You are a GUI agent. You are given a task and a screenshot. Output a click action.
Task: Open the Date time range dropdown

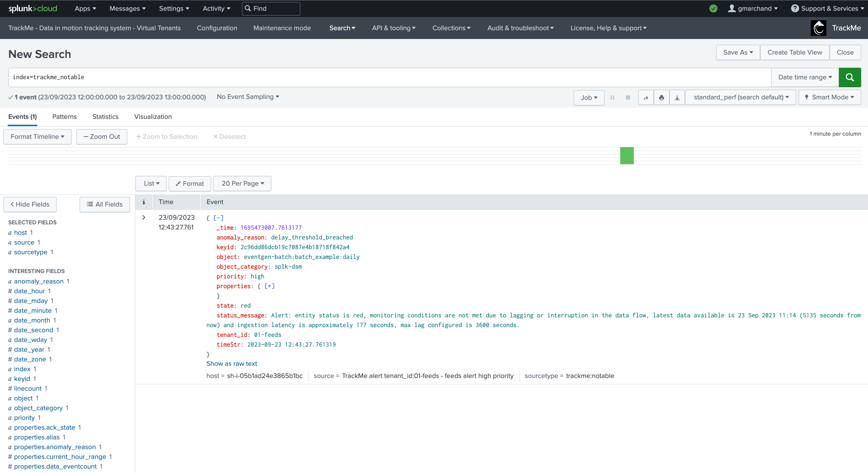[805, 77]
